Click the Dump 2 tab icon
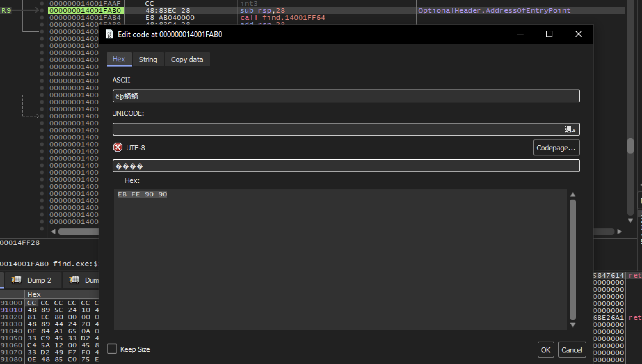 pyautogui.click(x=17, y=280)
